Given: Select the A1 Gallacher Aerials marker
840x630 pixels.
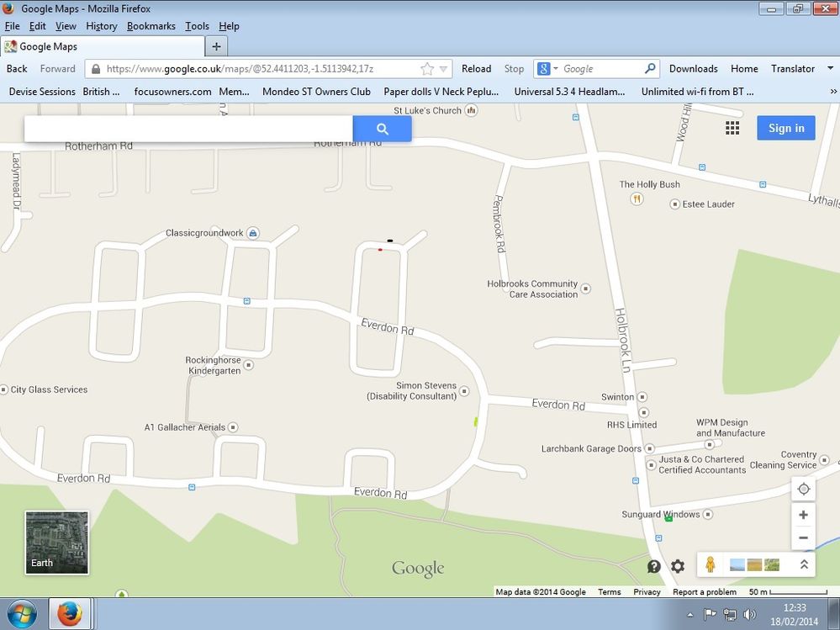Looking at the screenshot, I should [233, 427].
